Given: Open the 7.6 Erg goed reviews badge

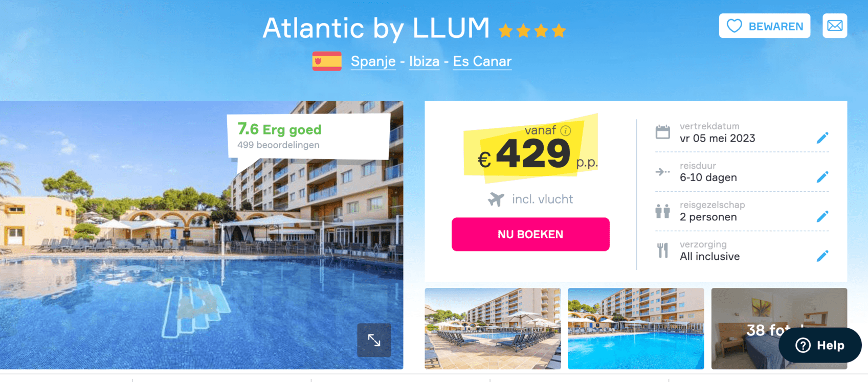Looking at the screenshot, I should tap(308, 136).
